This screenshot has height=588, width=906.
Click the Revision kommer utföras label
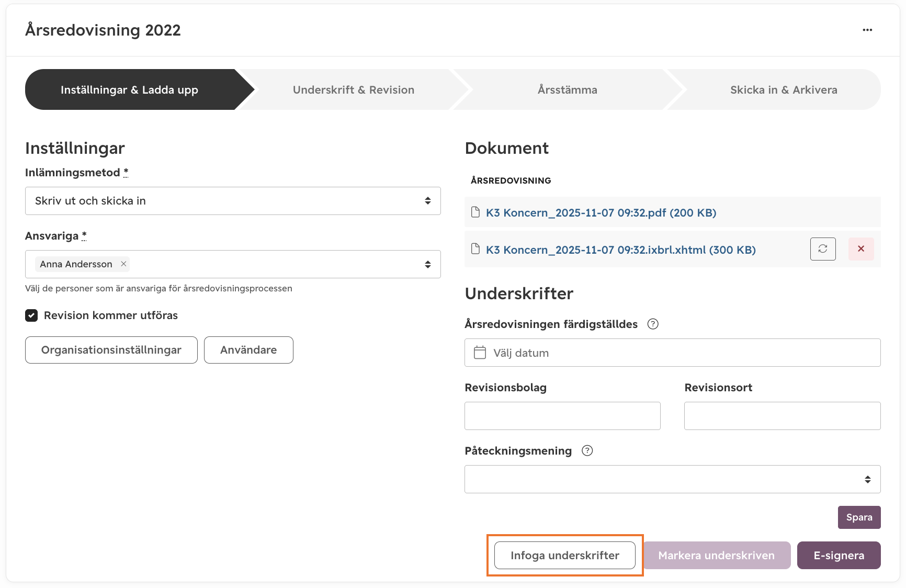tap(111, 315)
